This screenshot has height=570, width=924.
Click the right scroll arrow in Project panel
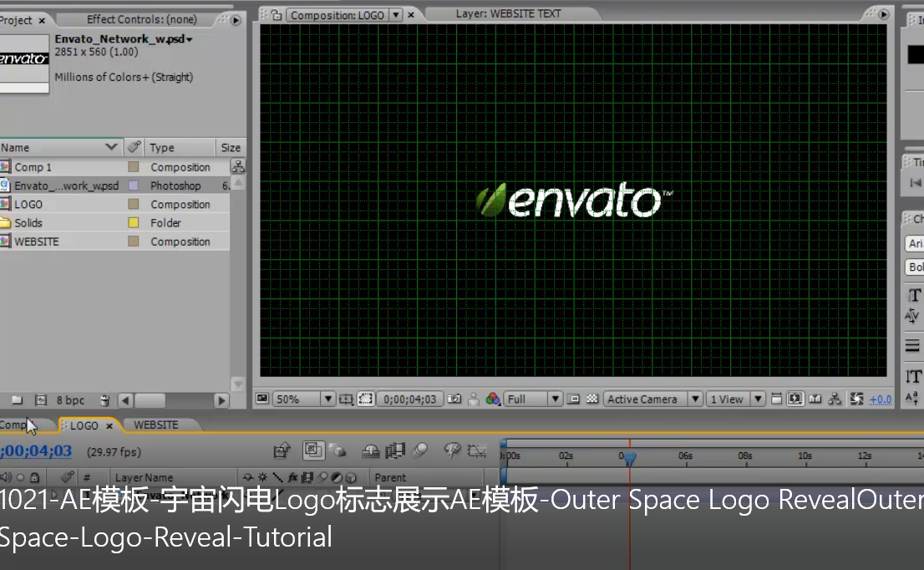(221, 401)
